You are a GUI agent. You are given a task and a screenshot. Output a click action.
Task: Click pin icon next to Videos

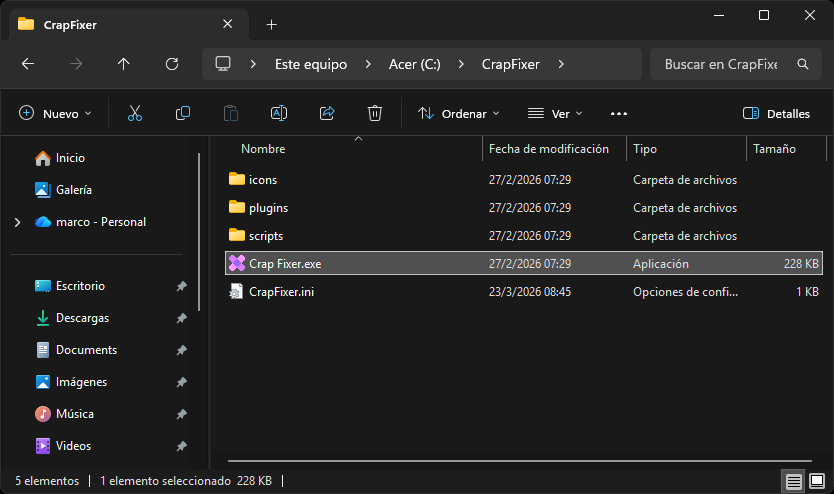(181, 446)
